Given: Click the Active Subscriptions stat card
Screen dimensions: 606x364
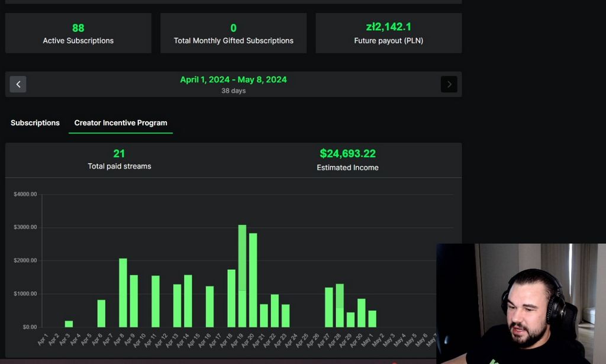Looking at the screenshot, I should pyautogui.click(x=78, y=33).
